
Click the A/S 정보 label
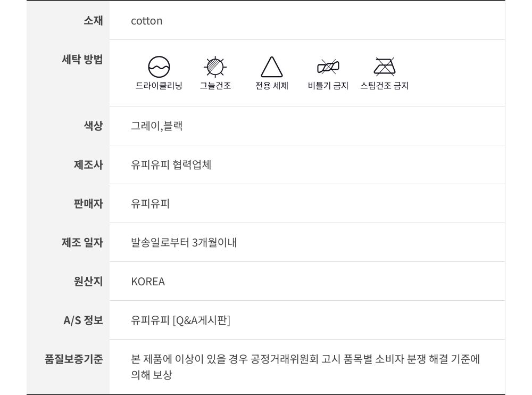83,320
